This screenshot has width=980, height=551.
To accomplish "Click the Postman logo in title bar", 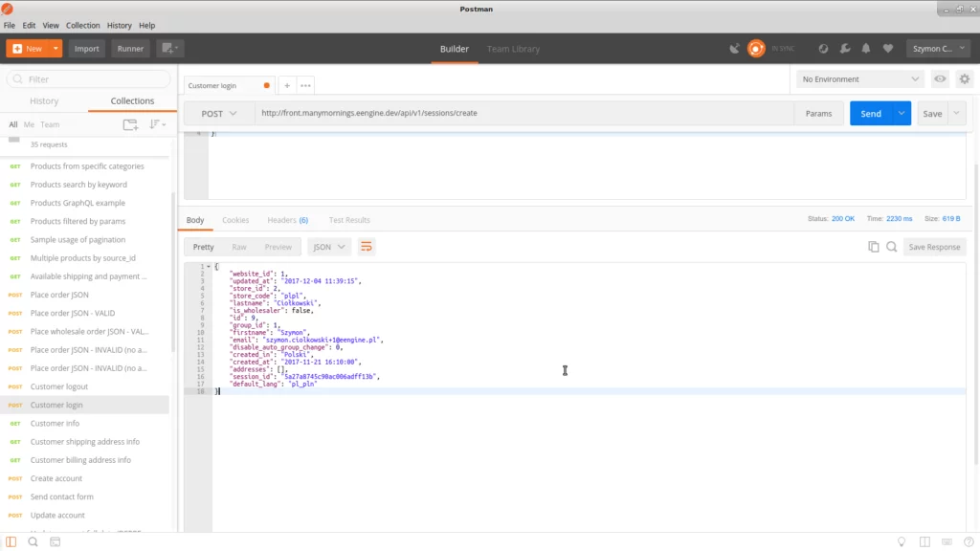I will [x=8, y=9].
